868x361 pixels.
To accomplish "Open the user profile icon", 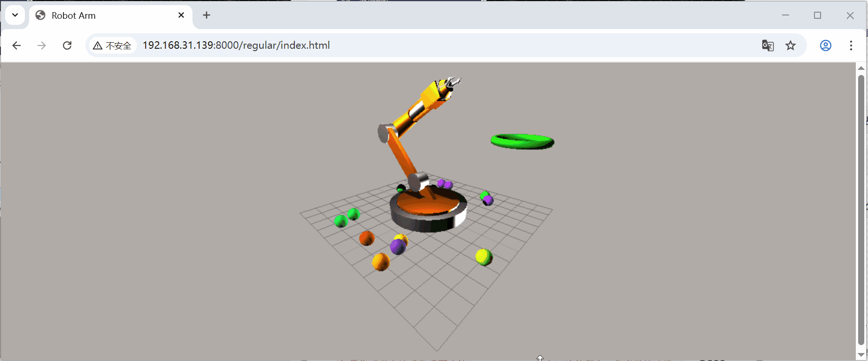I will [x=826, y=45].
